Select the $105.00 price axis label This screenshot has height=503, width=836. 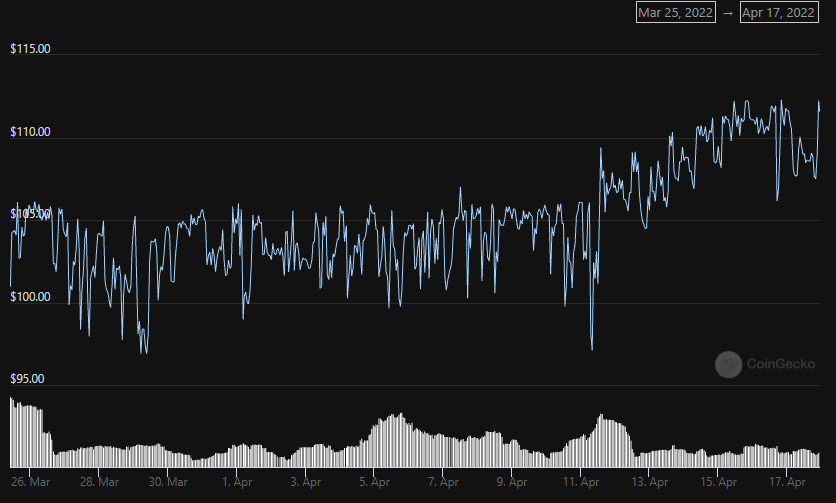click(30, 214)
